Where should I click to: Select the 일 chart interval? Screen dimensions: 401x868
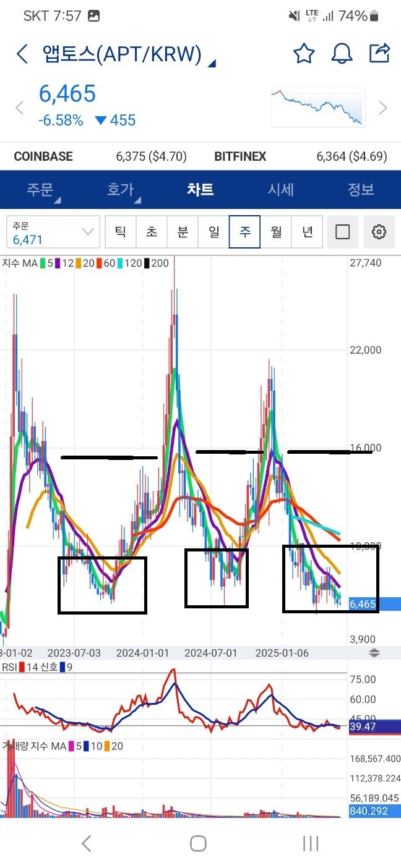[213, 232]
